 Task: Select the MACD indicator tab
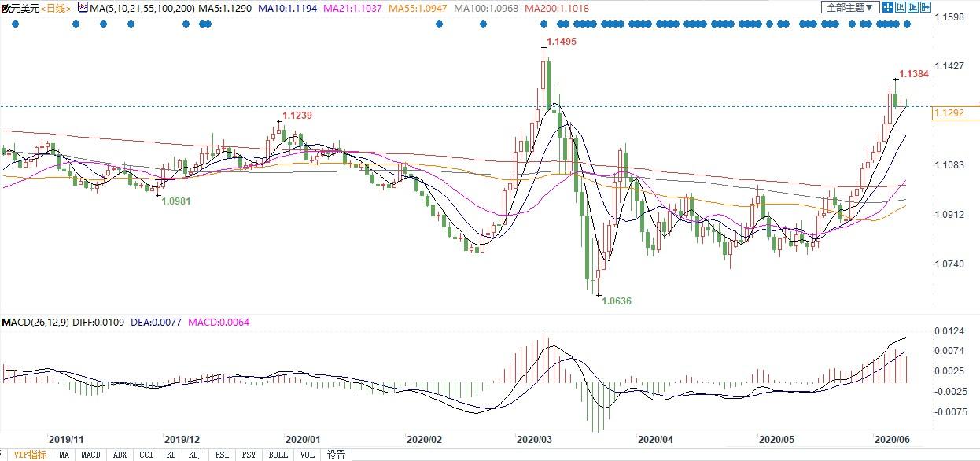click(x=90, y=455)
